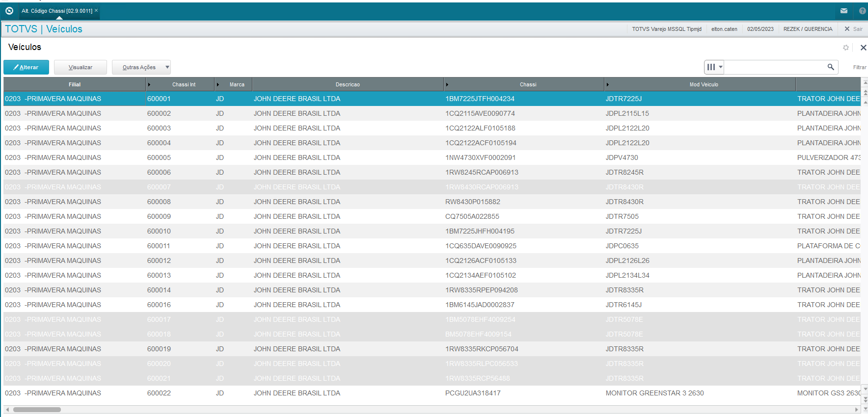Select chassis 1CQ2122ACF0105194
Viewport: 868px width, 417px height.
coord(481,143)
